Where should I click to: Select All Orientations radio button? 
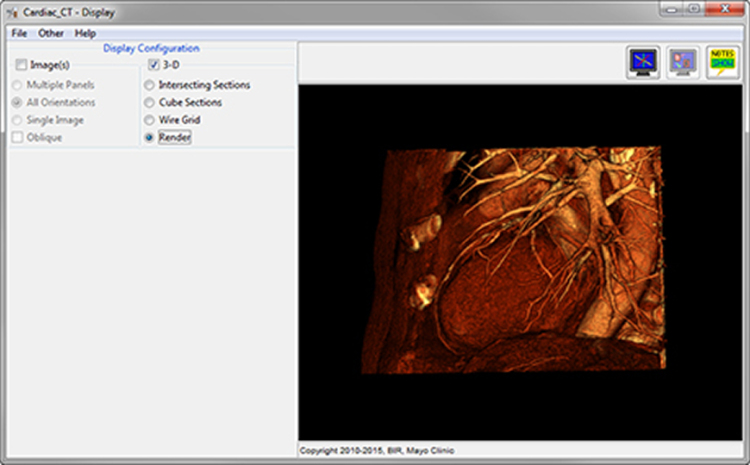click(x=17, y=102)
